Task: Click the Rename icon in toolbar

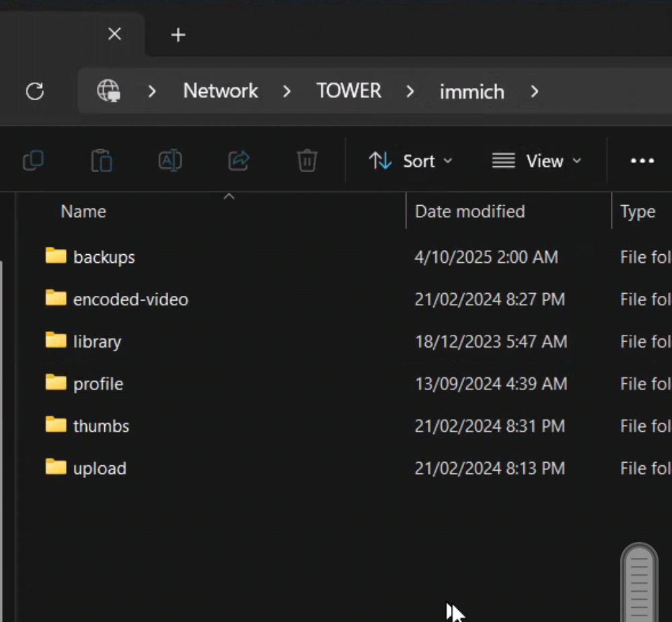Action: pos(170,161)
